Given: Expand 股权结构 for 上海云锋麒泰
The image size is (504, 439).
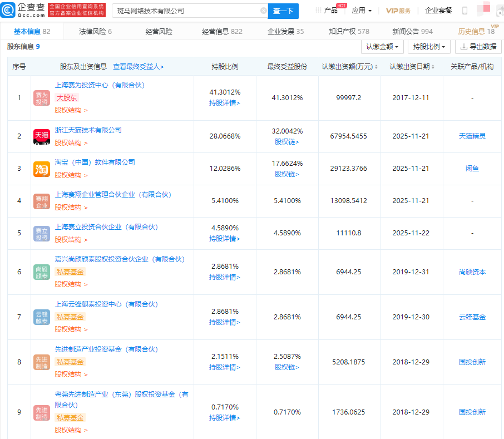Looking at the screenshot, I should [71, 329].
